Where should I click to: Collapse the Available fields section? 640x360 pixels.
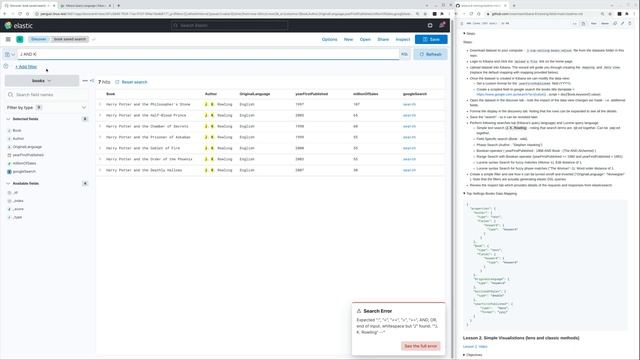8,184
